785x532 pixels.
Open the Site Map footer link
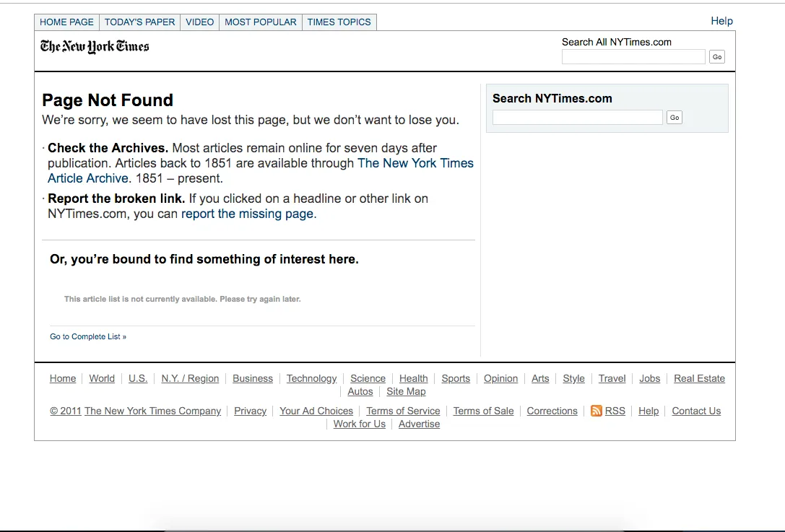pos(406,391)
